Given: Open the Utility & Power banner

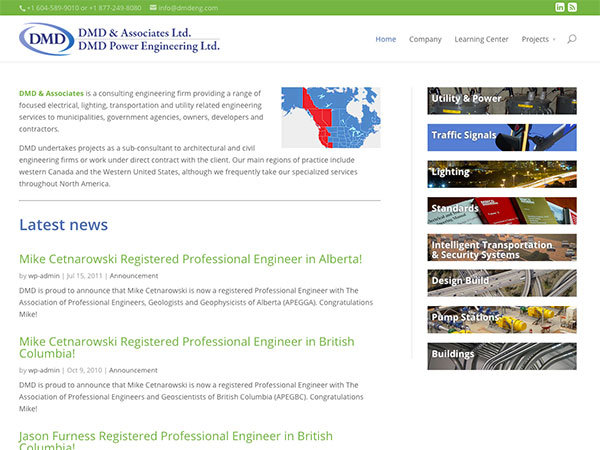Looking at the screenshot, I should click(x=502, y=101).
